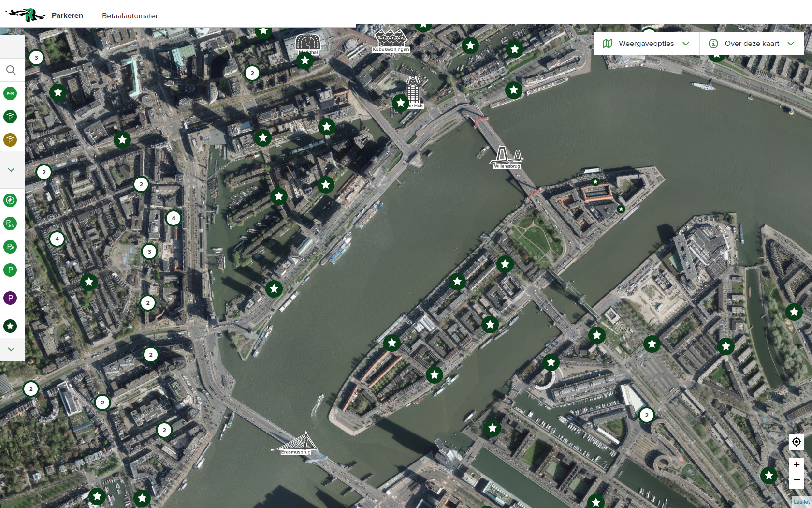
Task: Click the electric charging point icon
Action: point(10,200)
